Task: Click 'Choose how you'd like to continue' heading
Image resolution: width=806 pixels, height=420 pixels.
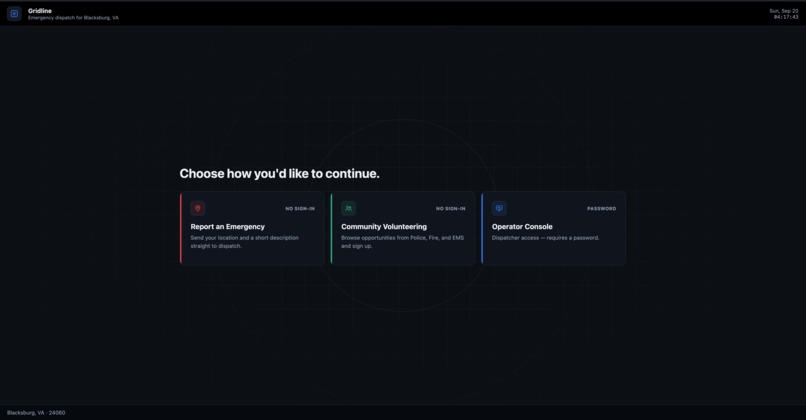Action: pyautogui.click(x=280, y=174)
